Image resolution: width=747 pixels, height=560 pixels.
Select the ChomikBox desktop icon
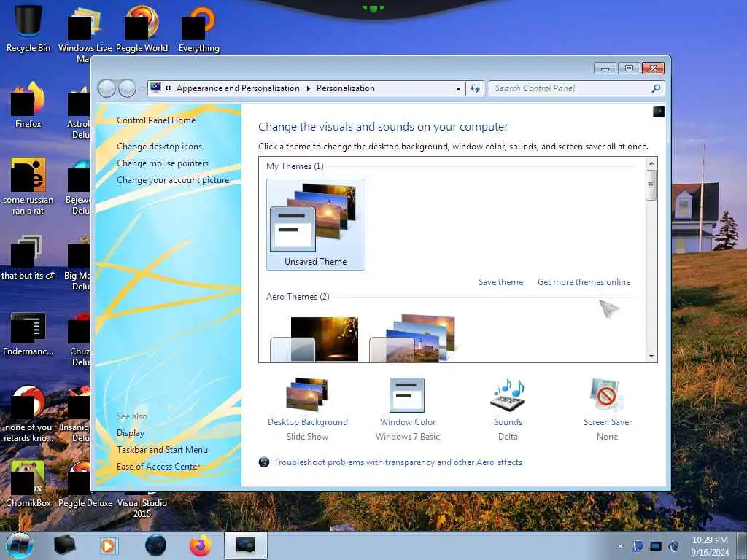(28, 484)
